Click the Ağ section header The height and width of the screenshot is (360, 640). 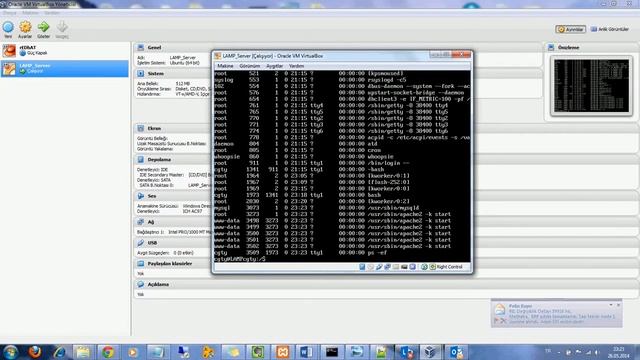[x=151, y=222]
